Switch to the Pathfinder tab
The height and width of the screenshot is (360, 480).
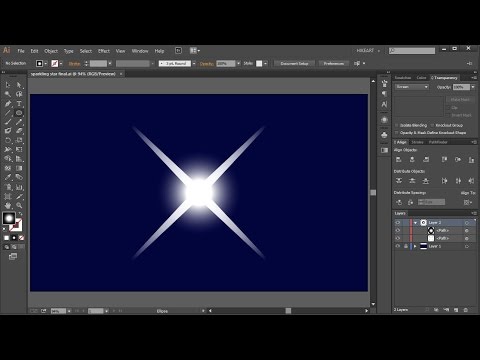point(438,142)
